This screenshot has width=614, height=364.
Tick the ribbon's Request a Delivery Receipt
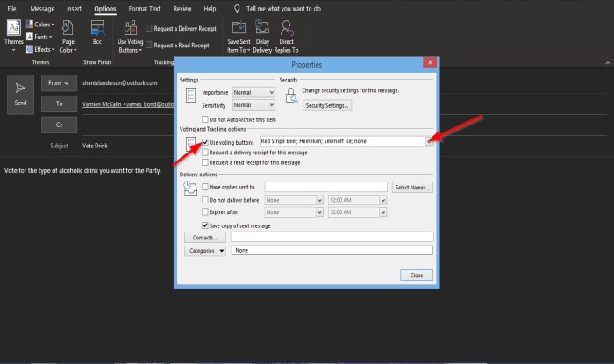tap(149, 28)
